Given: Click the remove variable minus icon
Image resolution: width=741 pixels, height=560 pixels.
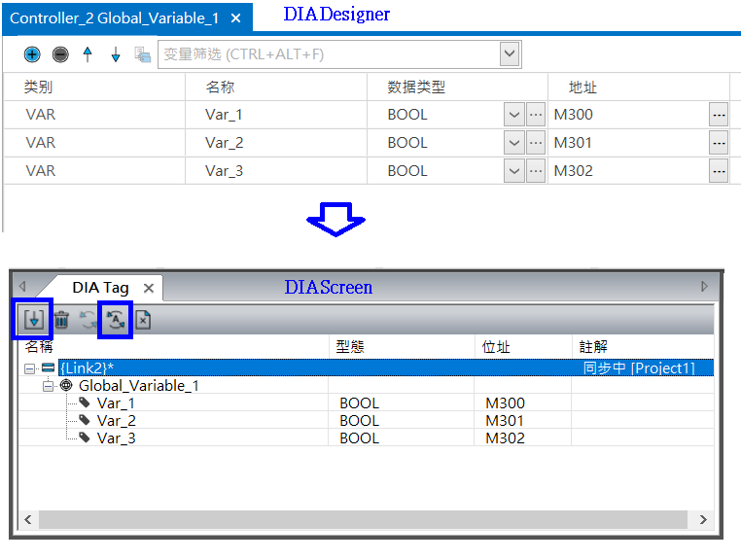Looking at the screenshot, I should 60,54.
